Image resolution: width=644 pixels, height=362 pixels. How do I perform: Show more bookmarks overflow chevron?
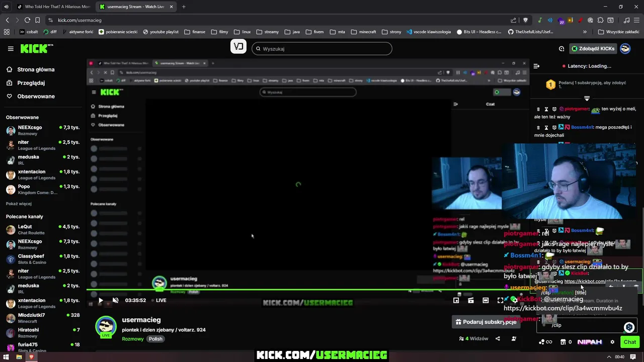point(585,32)
